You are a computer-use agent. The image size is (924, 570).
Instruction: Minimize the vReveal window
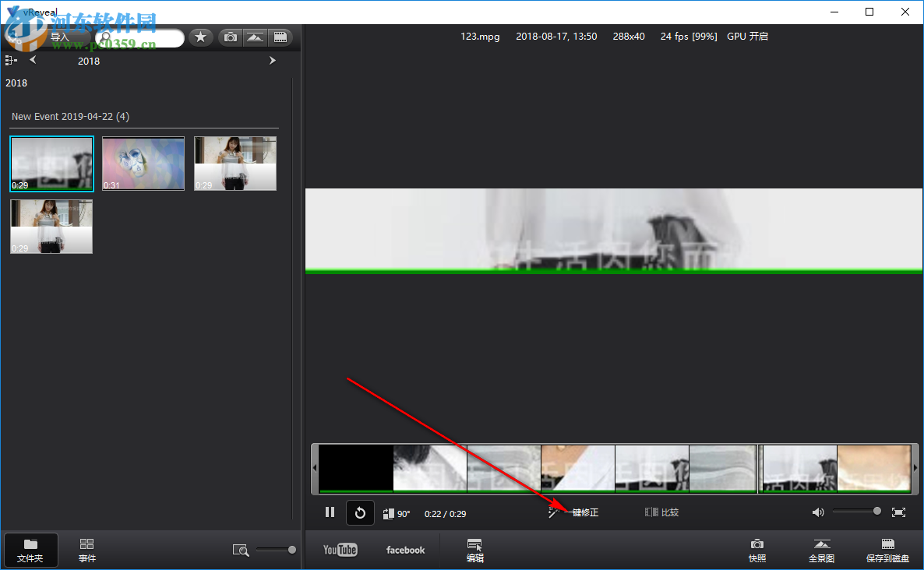point(834,12)
